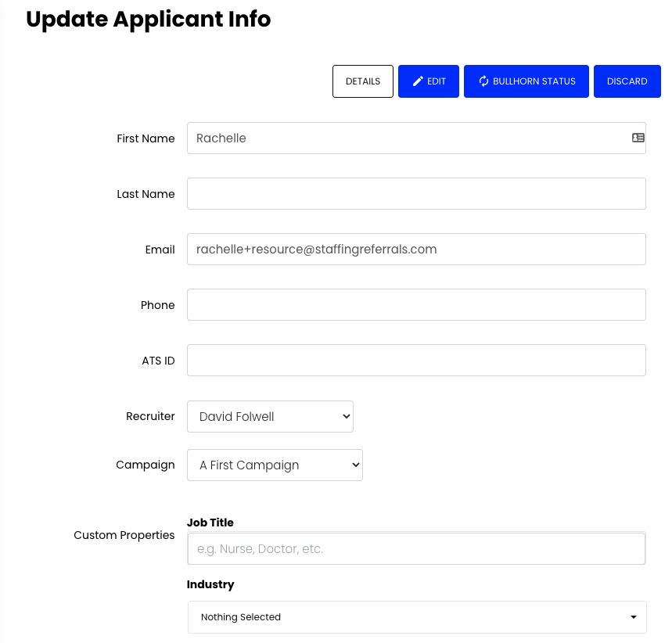This screenshot has height=643, width=672.
Task: Open the Industry selector showing Nothing Selected
Action: pos(416,617)
